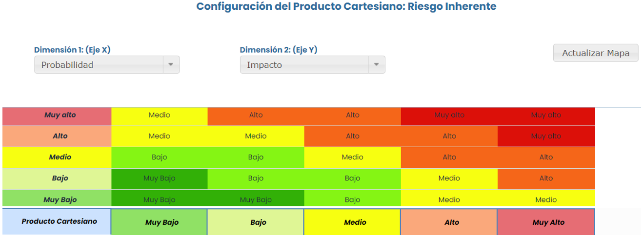This screenshot has height=237, width=644.
Task: Select the Bajo column header at bottom
Action: tap(256, 222)
